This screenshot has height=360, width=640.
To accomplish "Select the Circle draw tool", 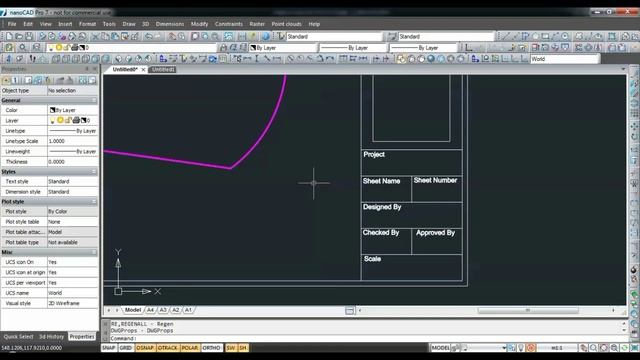I will point(565,37).
